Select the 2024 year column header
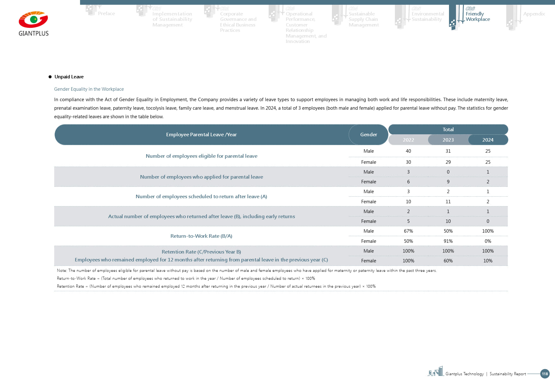Viewport: 555px width, 392px height. (x=488, y=140)
